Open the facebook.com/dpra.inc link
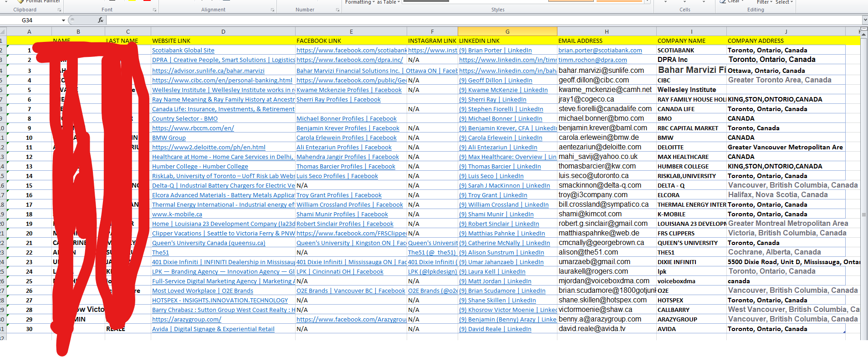 point(350,60)
